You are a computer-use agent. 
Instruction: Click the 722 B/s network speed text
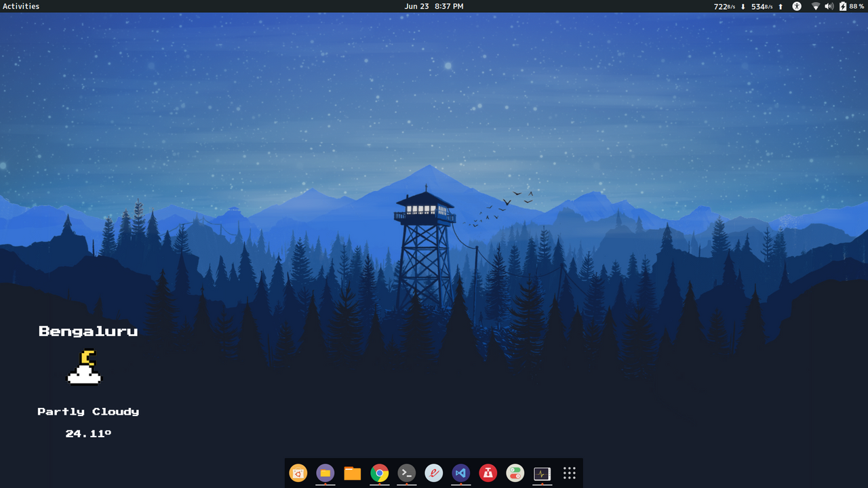(724, 6)
